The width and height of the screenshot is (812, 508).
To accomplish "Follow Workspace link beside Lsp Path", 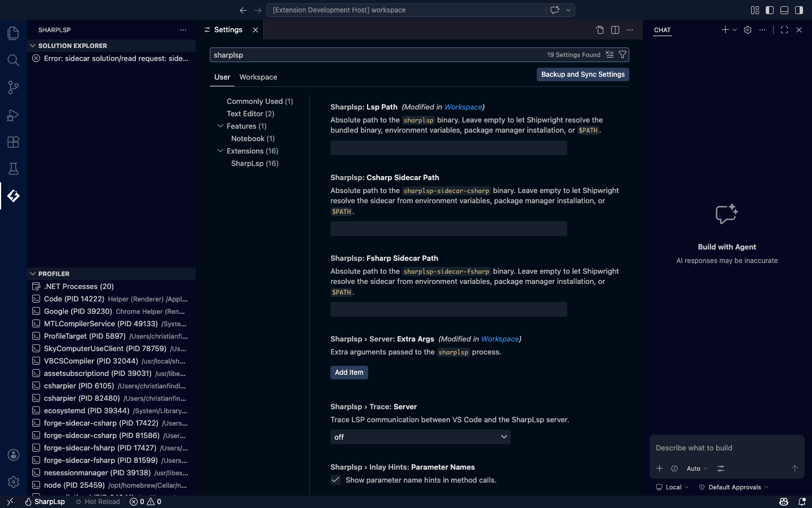I will 464,107.
